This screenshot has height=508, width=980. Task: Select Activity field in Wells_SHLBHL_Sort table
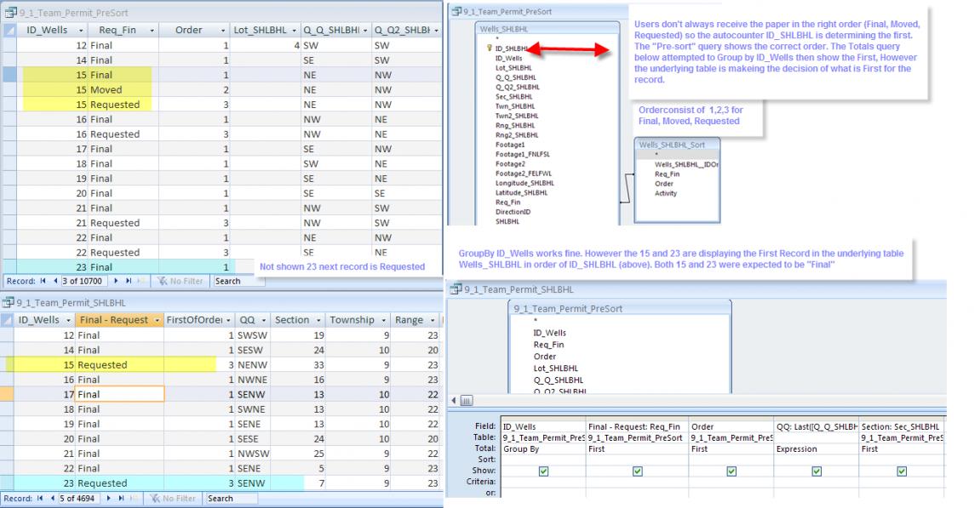[x=666, y=193]
